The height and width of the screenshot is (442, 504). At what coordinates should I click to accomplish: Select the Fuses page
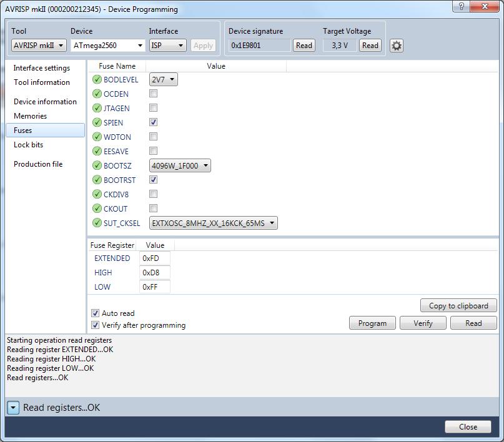click(46, 130)
